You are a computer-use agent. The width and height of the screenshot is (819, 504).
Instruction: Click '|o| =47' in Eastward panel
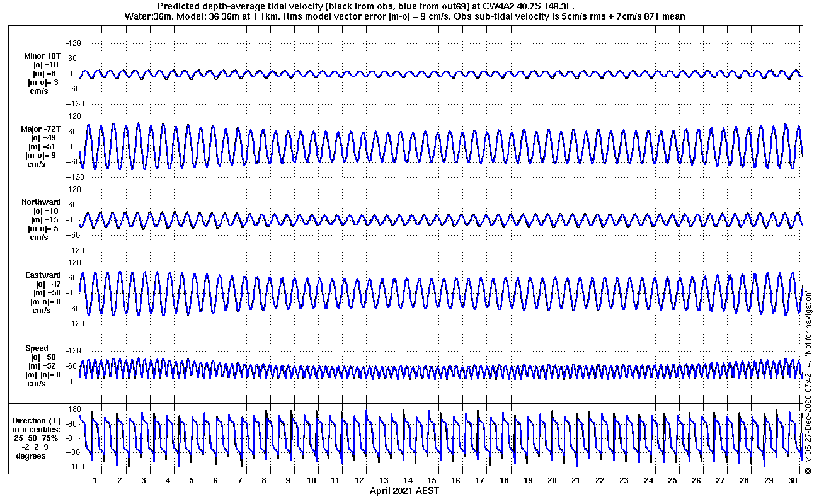48,284
